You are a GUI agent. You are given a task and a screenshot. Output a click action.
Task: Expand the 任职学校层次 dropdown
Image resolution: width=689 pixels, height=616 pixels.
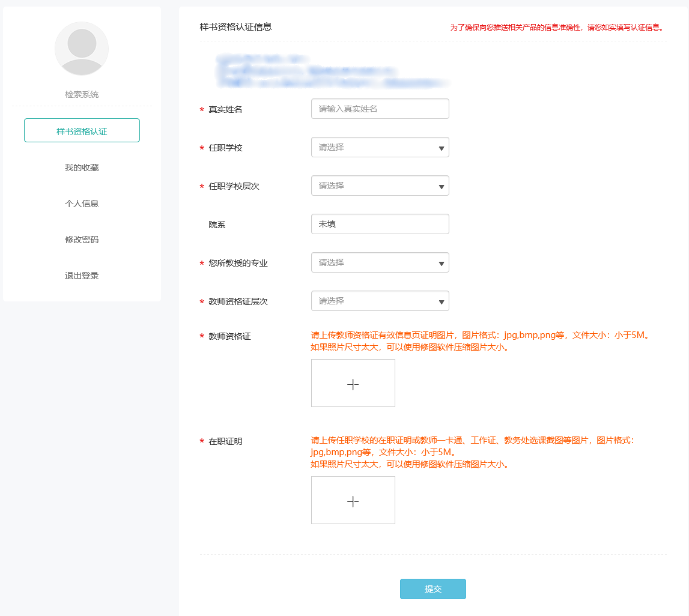coord(380,186)
